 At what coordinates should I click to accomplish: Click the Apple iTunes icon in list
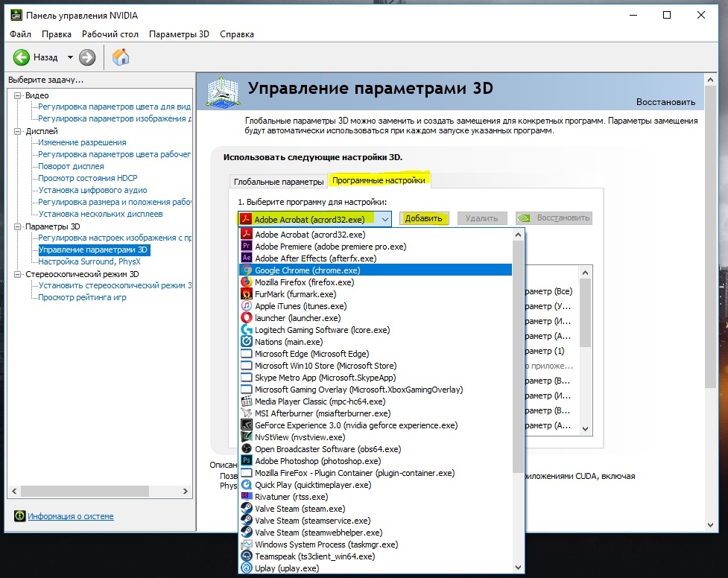click(x=247, y=306)
